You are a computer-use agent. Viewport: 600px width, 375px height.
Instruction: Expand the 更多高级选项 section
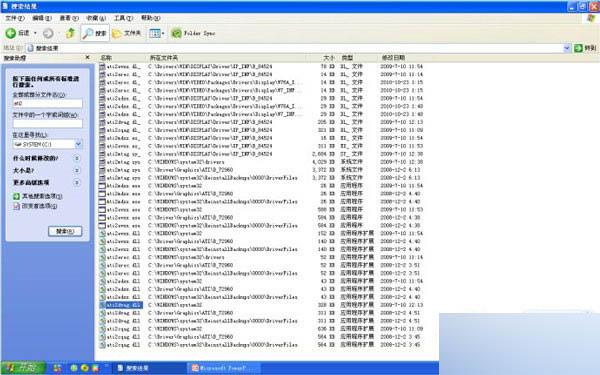coord(77,183)
